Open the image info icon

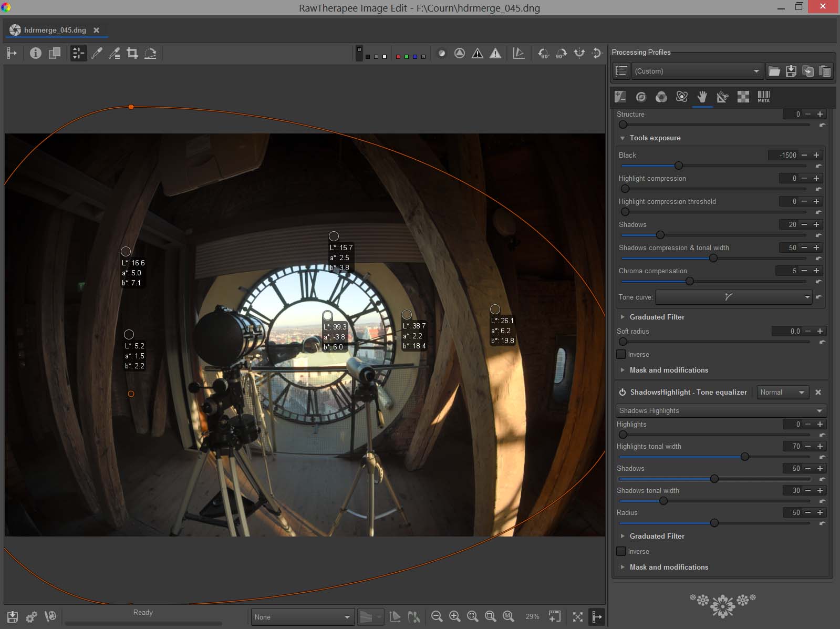click(35, 53)
